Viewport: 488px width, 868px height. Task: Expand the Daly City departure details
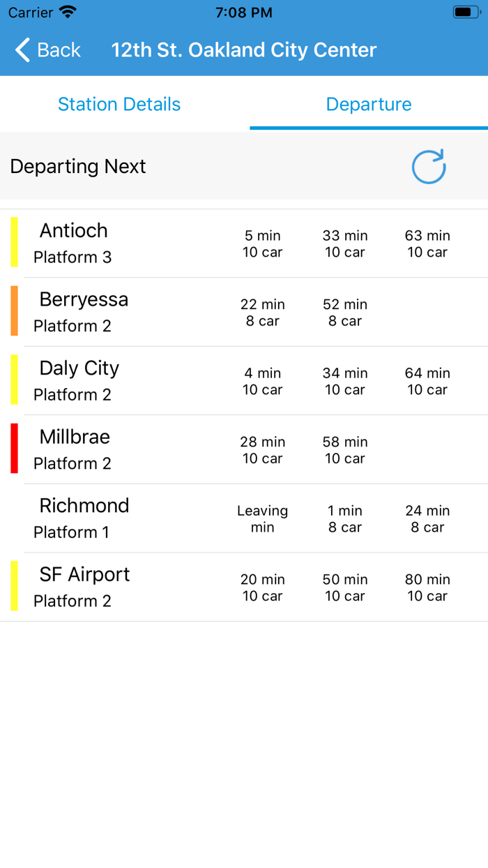pyautogui.click(x=244, y=380)
